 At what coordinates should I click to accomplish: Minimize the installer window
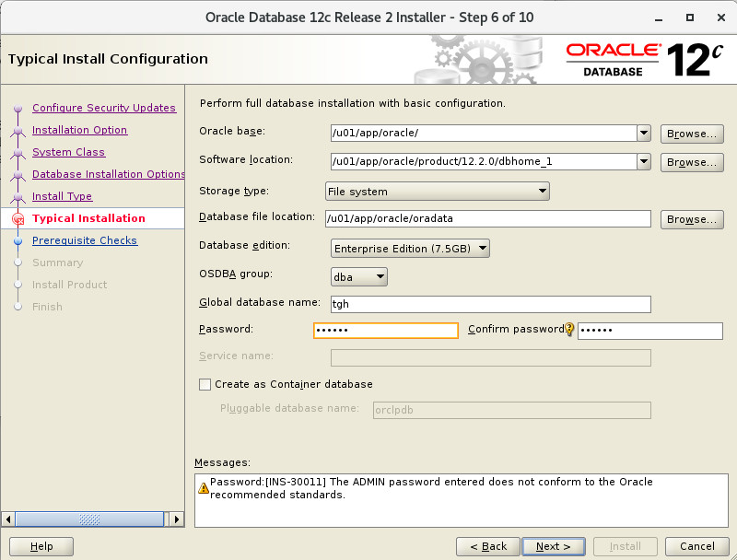coord(659,17)
